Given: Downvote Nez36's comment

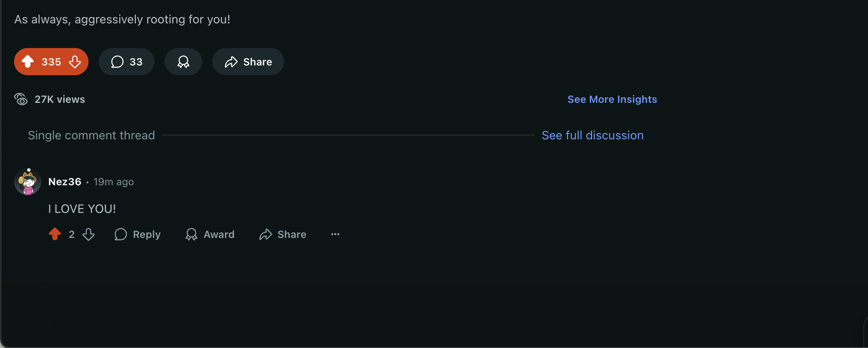Looking at the screenshot, I should click(89, 234).
